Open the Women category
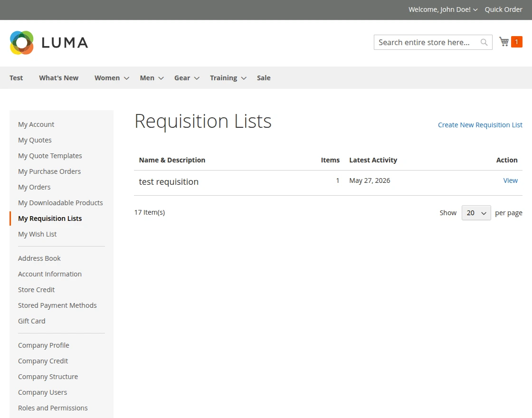The image size is (532, 418). pyautogui.click(x=107, y=78)
